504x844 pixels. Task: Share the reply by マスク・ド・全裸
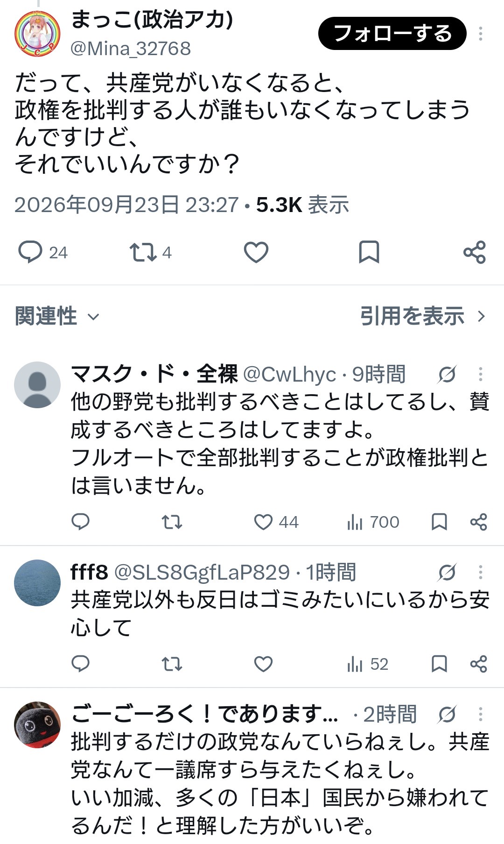coord(479,522)
